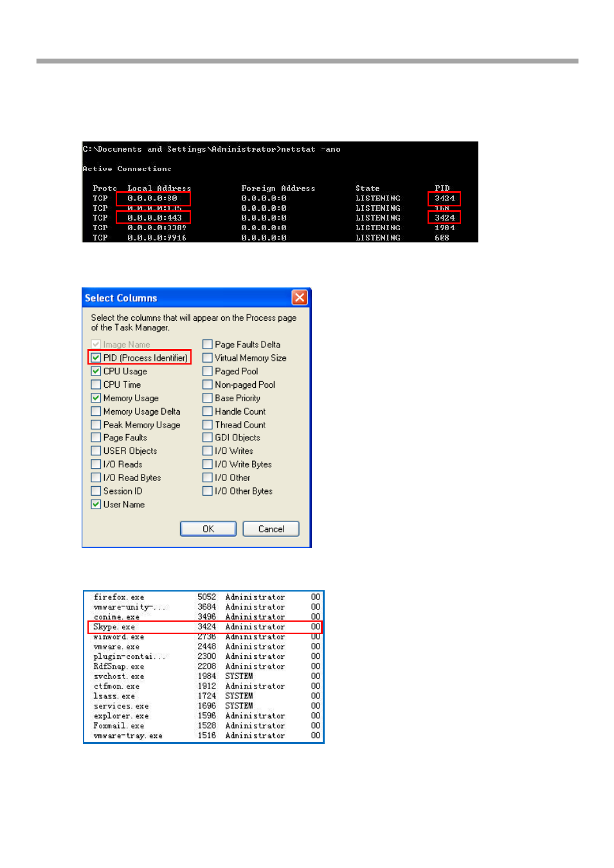Uncheck Memory Usage checkbox
The width and height of the screenshot is (614, 868).
(x=96, y=398)
